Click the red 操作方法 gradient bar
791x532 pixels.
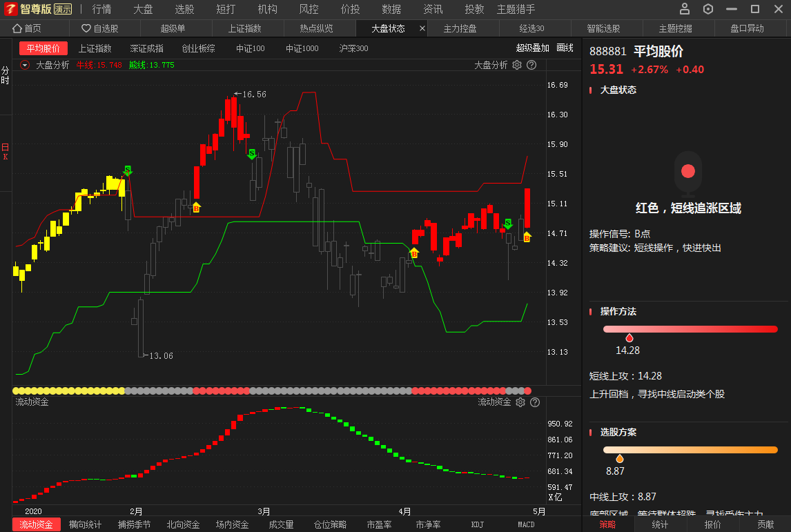[690, 328]
